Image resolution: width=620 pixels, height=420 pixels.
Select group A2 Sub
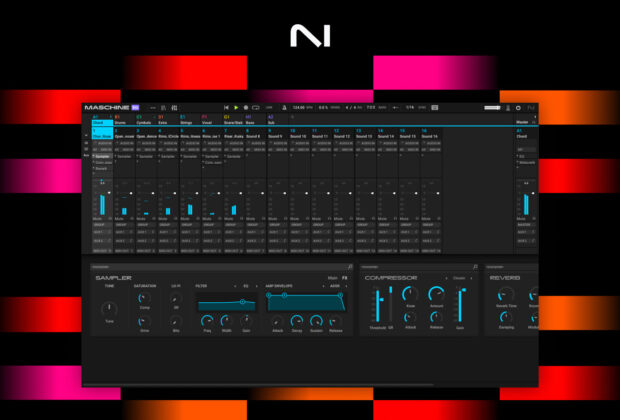coord(277,120)
